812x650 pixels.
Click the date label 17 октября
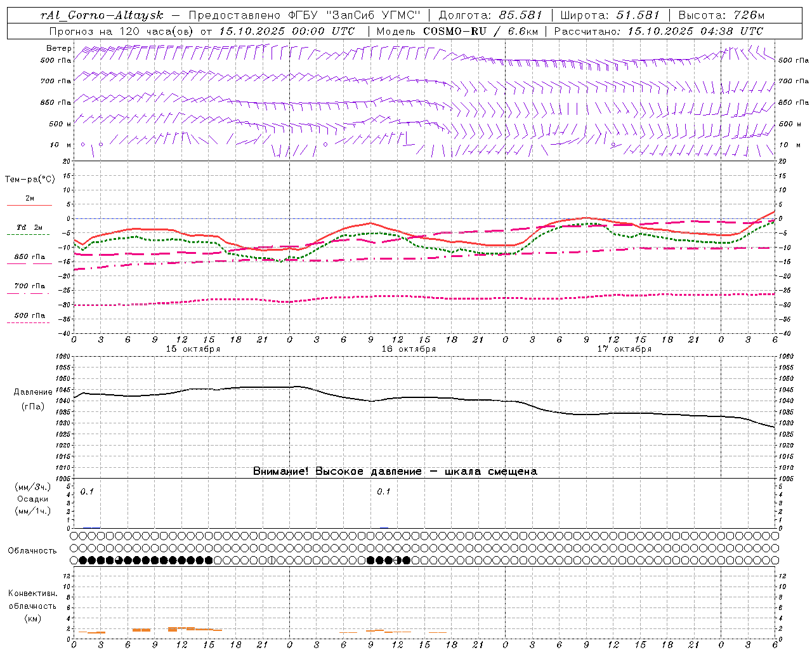(x=624, y=349)
